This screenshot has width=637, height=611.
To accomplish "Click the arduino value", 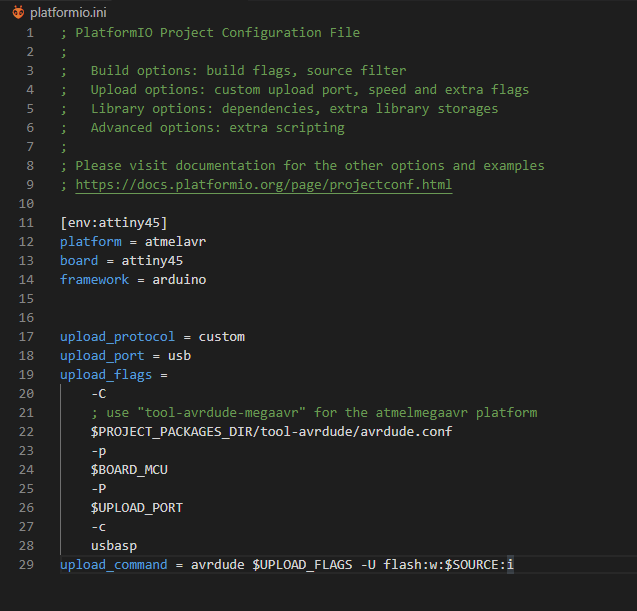I will click(x=179, y=280).
